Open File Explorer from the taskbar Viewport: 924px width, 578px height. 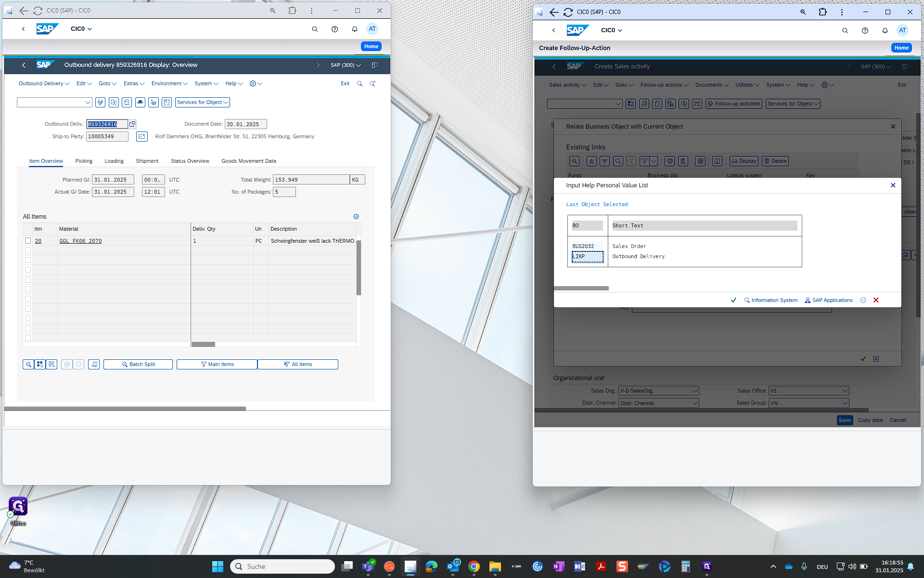click(495, 566)
